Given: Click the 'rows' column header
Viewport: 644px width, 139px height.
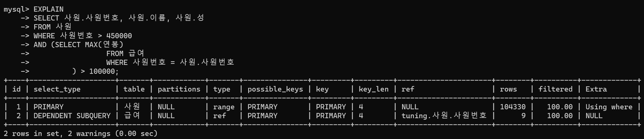Looking at the screenshot, I should (508, 89).
